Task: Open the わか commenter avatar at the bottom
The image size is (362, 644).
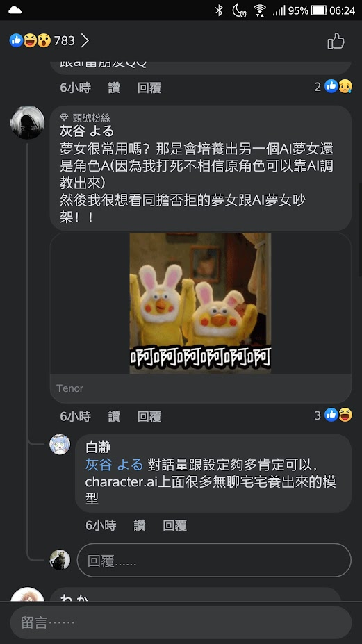Action: point(27,594)
